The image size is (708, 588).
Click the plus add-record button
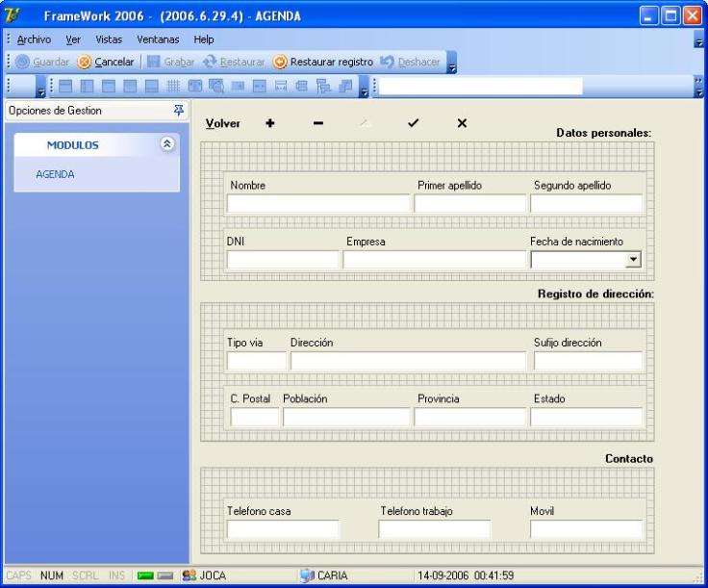coord(270,123)
